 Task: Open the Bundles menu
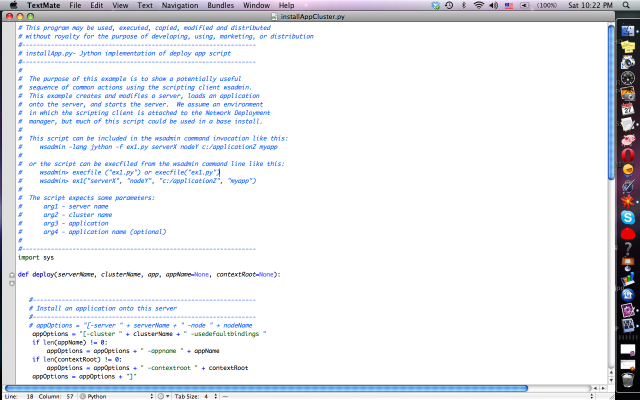pos(220,5)
